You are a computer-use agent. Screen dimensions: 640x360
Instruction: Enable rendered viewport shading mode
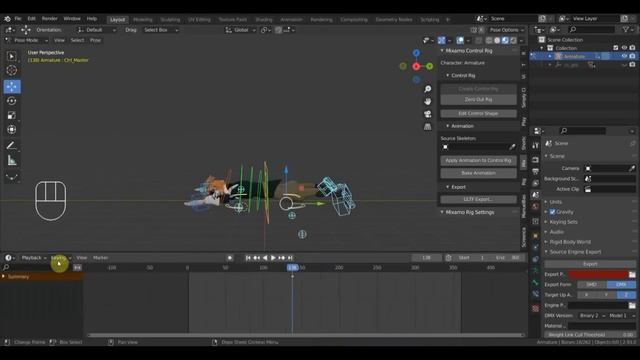(513, 40)
